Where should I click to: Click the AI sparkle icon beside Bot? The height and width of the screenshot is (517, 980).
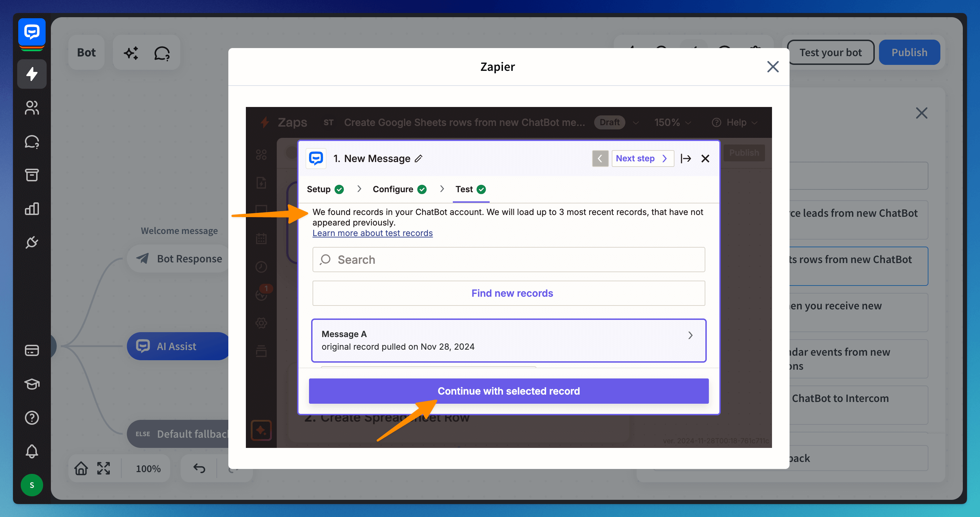pos(131,53)
